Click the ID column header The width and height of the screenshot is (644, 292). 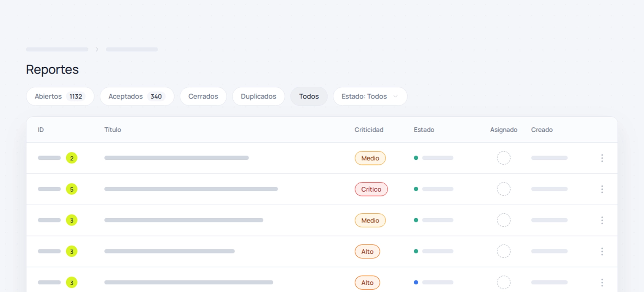click(x=41, y=130)
